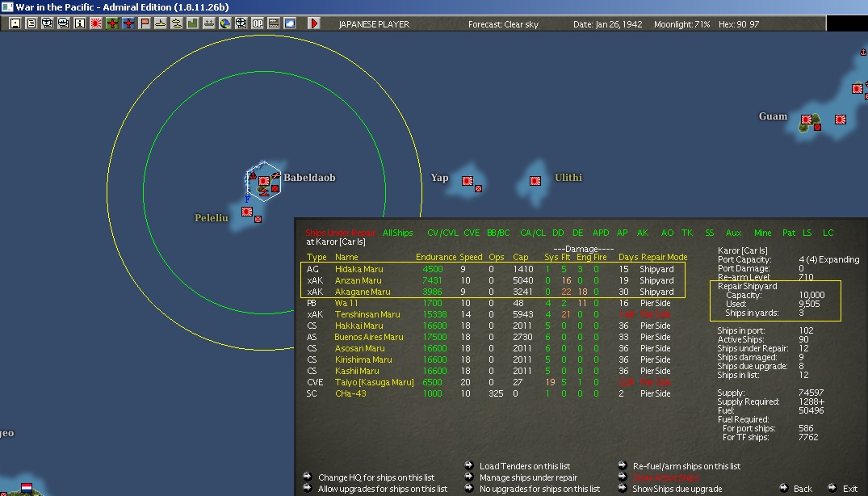
Task: Filter list by APD ships
Action: click(x=601, y=233)
